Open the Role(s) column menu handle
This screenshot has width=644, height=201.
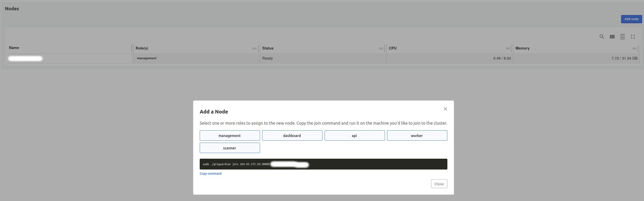(254, 49)
